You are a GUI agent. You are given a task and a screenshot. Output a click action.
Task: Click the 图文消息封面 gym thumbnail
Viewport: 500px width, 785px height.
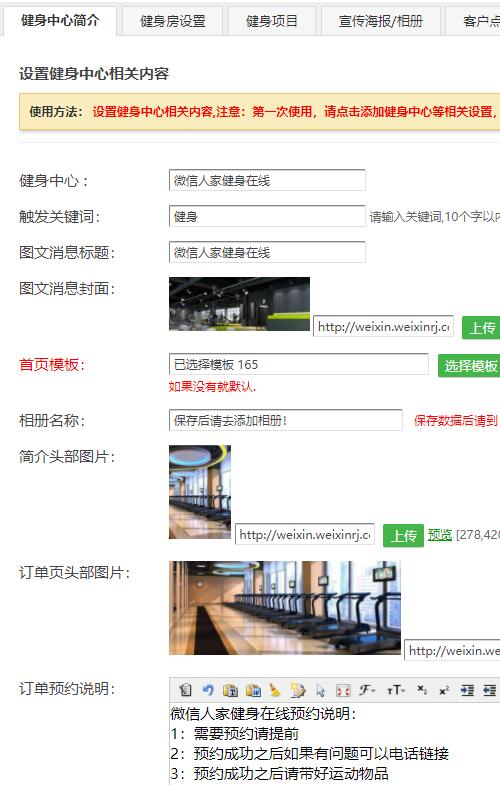(x=239, y=304)
